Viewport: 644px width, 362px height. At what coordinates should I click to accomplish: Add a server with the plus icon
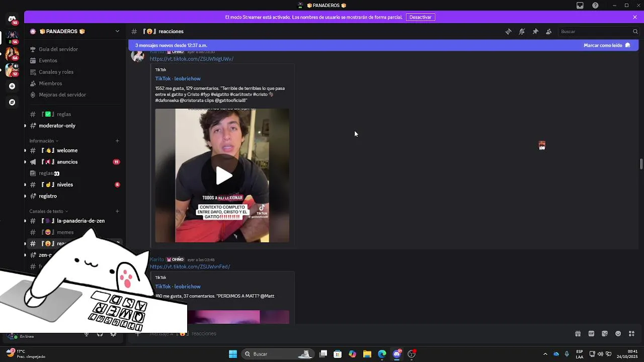coord(12,86)
